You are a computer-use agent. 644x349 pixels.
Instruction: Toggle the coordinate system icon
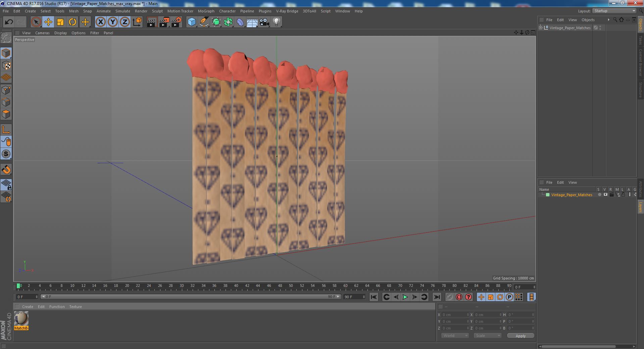137,22
